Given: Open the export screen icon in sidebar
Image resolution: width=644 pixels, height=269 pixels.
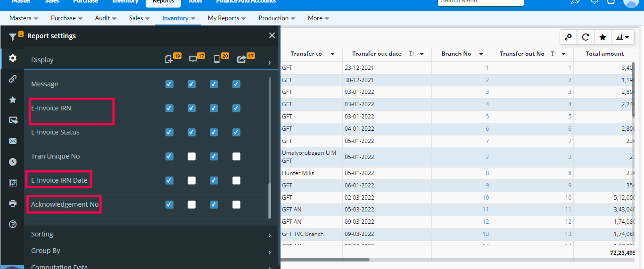Looking at the screenshot, I should (13, 120).
